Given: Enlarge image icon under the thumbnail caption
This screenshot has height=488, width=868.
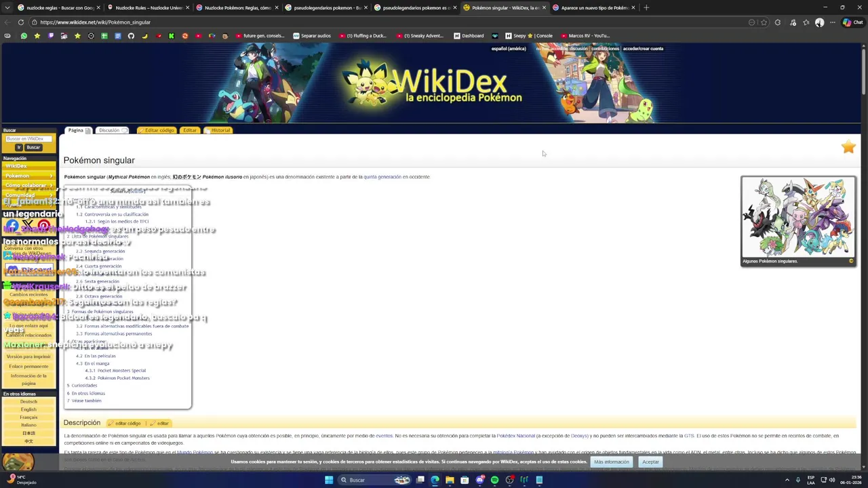Looking at the screenshot, I should point(851,261).
